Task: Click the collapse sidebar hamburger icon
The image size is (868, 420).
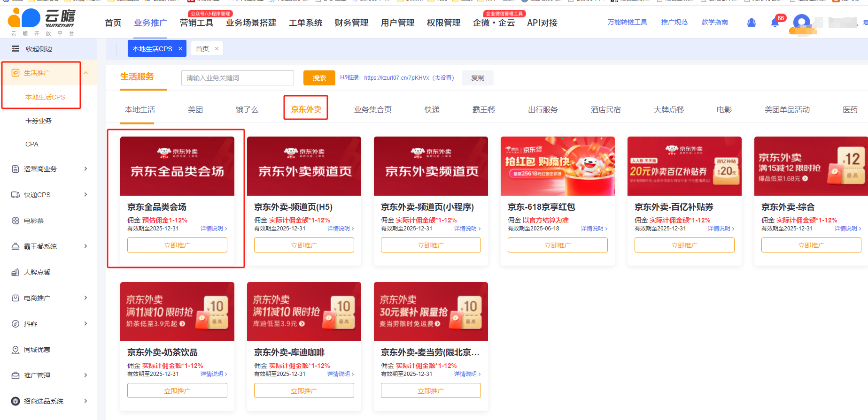Action: [x=15, y=49]
